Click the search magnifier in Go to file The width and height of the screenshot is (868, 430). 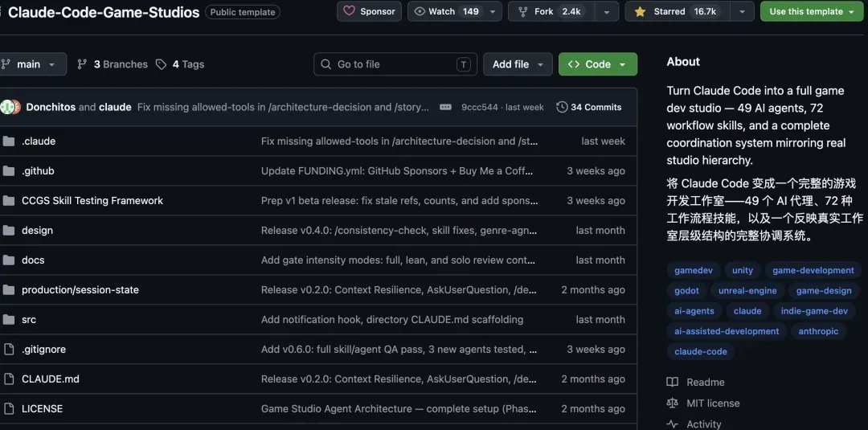[x=326, y=64]
